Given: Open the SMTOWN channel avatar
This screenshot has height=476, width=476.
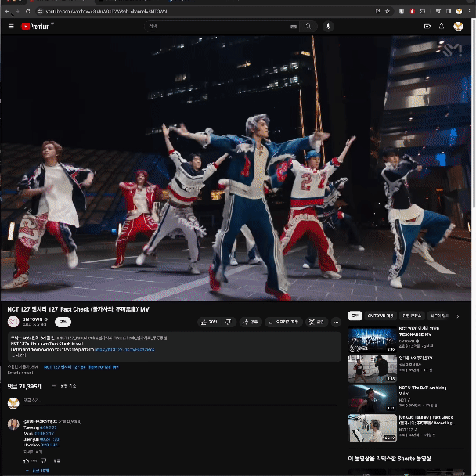Looking at the screenshot, I should pos(13,322).
